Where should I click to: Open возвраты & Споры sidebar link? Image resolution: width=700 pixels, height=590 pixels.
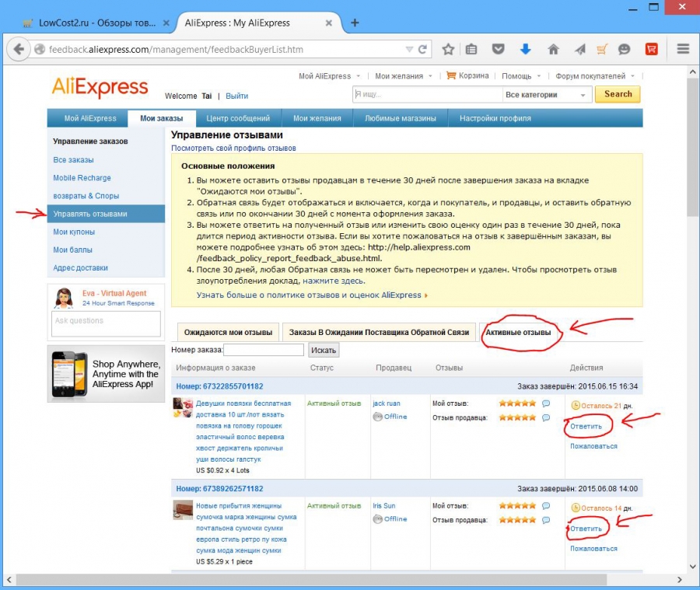click(86, 196)
